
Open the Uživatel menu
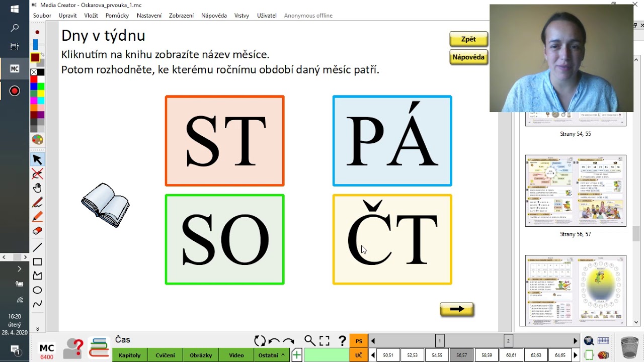coord(267,16)
